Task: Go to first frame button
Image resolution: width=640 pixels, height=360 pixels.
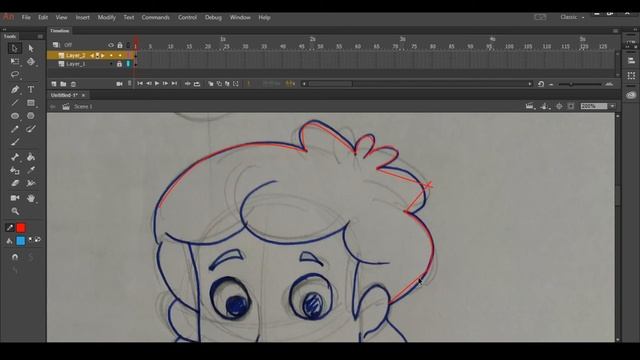Action: point(140,84)
